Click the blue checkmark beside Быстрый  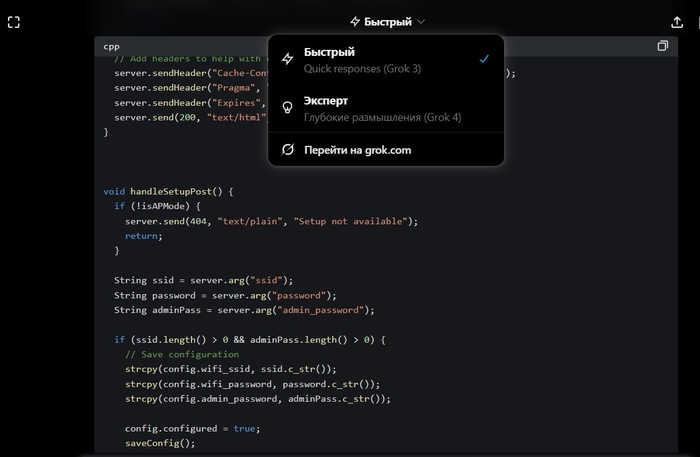point(484,59)
